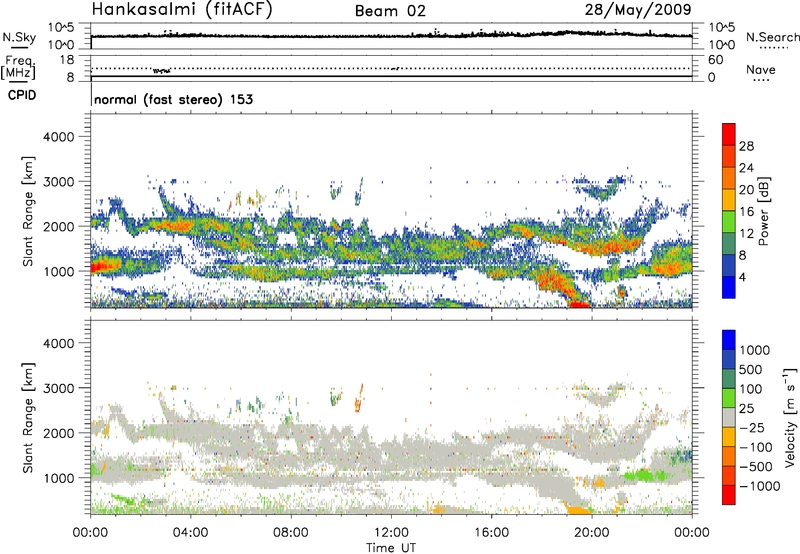Select the 3000 tick of the power panel

(x=59, y=182)
